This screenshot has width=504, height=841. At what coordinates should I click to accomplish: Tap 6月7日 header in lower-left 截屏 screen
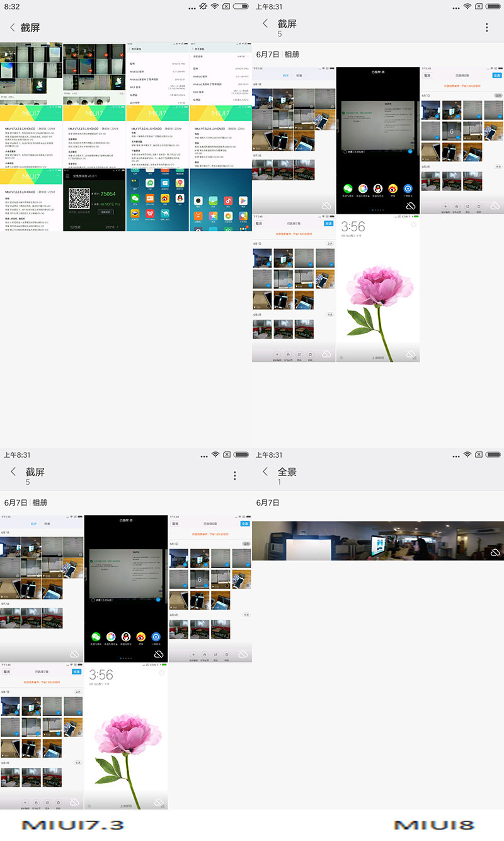point(15,502)
